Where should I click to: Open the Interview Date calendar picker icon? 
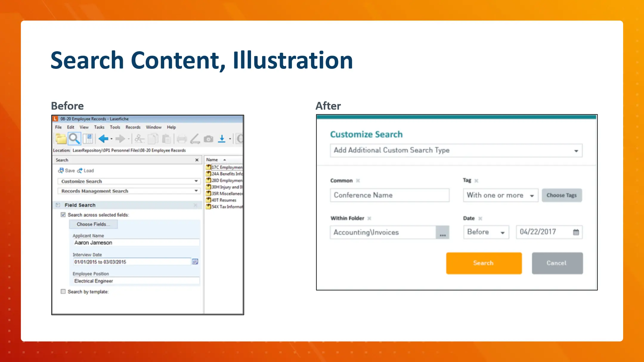tap(195, 261)
